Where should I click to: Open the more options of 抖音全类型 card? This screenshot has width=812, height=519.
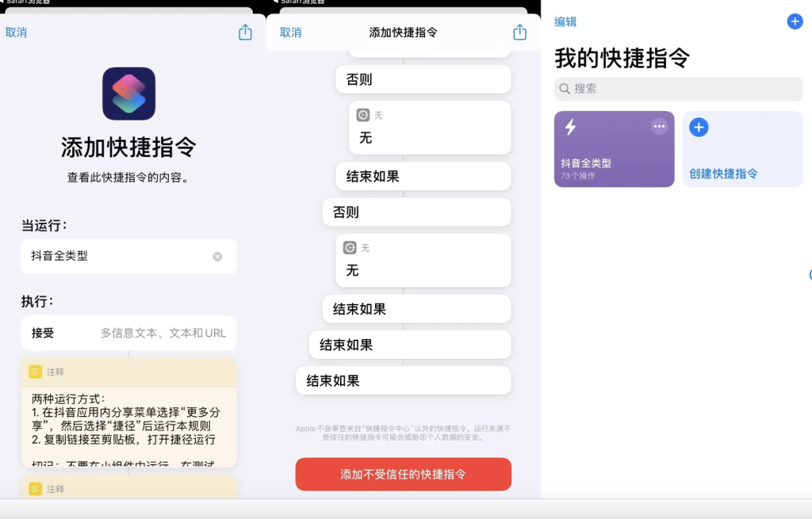(659, 126)
